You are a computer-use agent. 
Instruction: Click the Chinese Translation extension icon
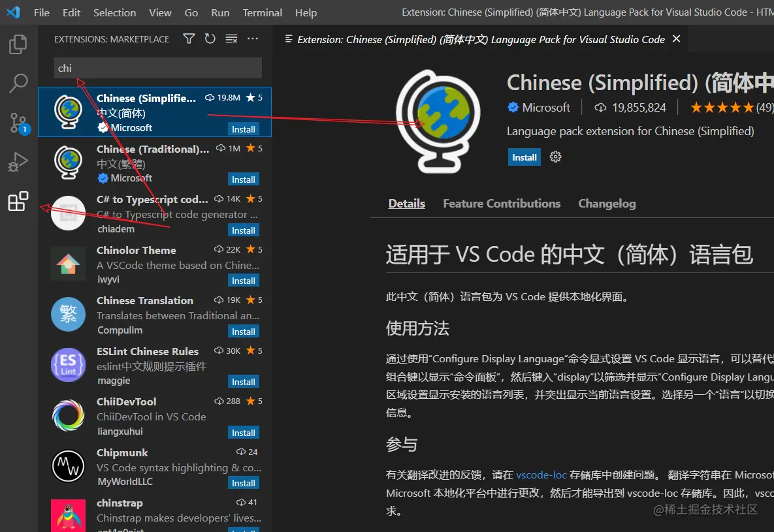click(68, 315)
